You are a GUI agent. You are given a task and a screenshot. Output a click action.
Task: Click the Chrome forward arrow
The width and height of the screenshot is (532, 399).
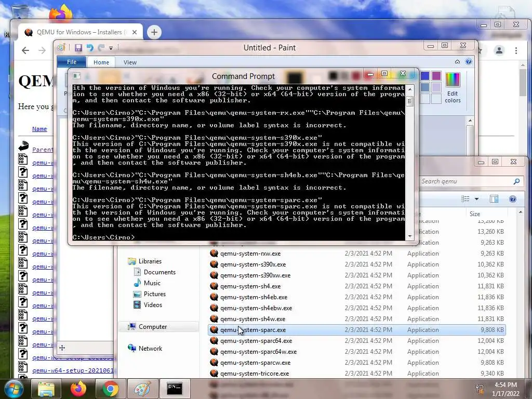click(x=42, y=50)
